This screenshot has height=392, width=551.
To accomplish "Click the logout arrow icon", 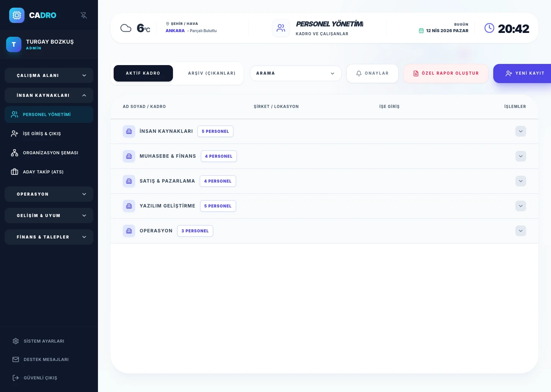I will pyautogui.click(x=16, y=378).
